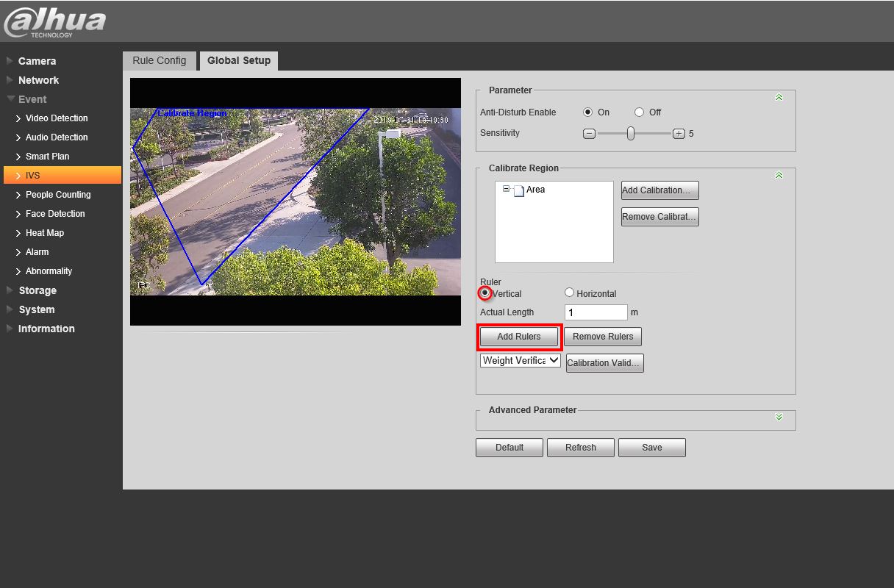Open the Weight Verification dropdown
This screenshot has height=588, width=894.
[x=520, y=360]
